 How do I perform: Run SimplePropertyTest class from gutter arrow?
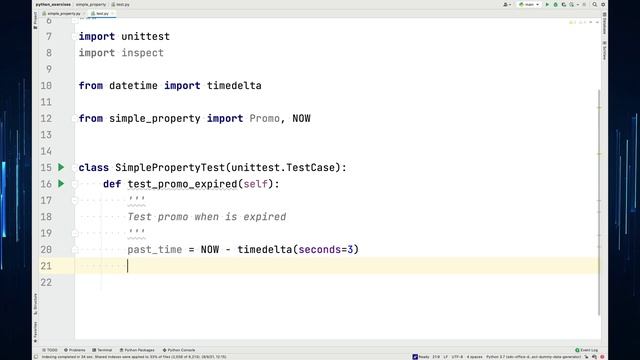tap(61, 167)
